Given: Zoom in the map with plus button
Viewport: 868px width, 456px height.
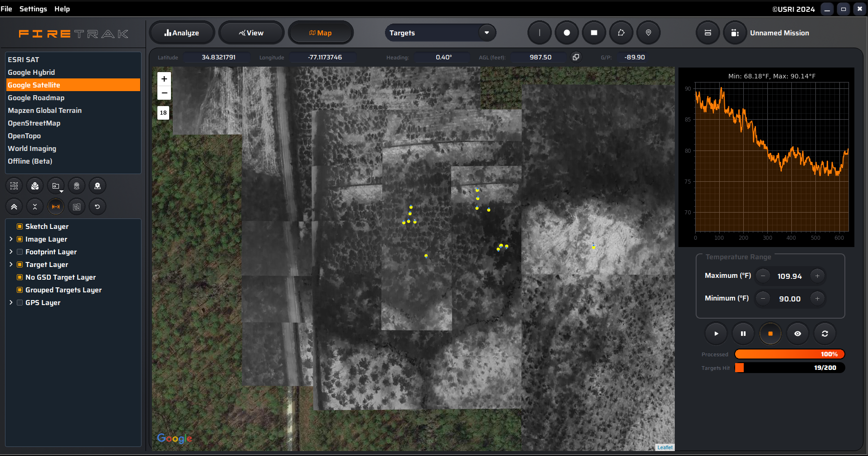Looking at the screenshot, I should coord(164,79).
